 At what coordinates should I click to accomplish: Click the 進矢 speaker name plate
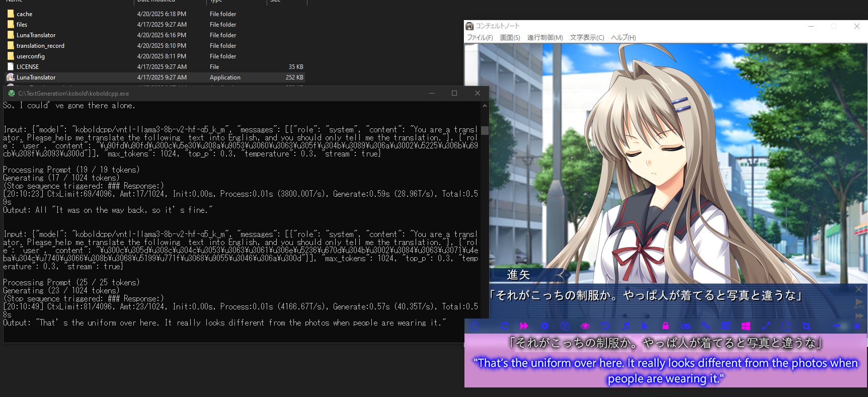pos(519,275)
